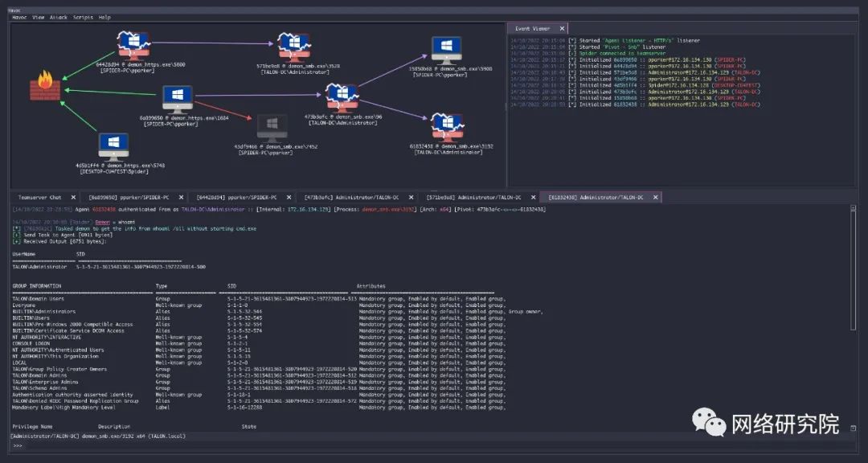
Task: Open the Attack menu
Action: pyautogui.click(x=59, y=17)
